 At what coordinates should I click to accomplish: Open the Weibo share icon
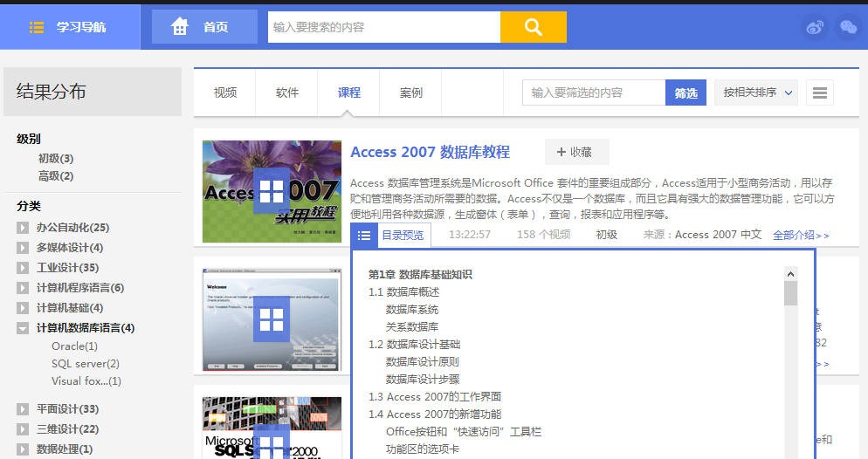pyautogui.click(x=815, y=27)
